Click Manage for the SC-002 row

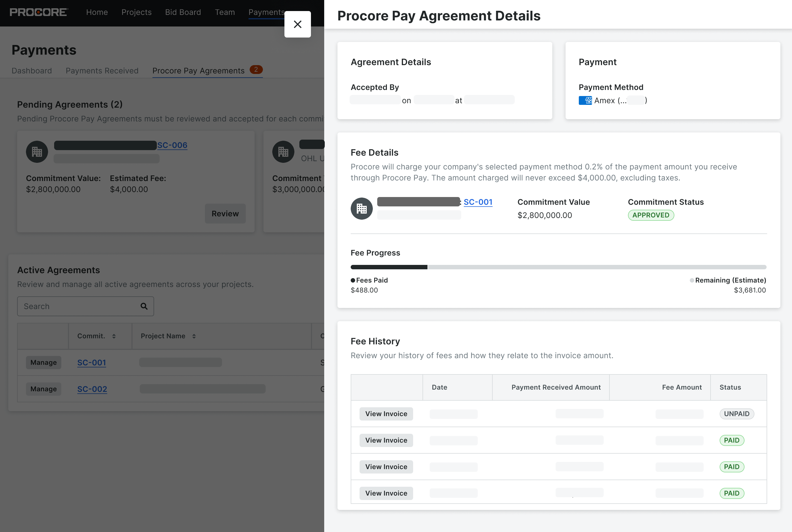(x=43, y=389)
